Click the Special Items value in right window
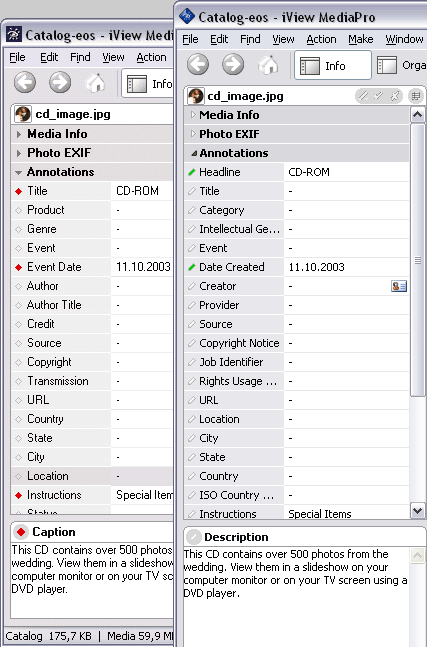427x647 pixels. tap(320, 514)
